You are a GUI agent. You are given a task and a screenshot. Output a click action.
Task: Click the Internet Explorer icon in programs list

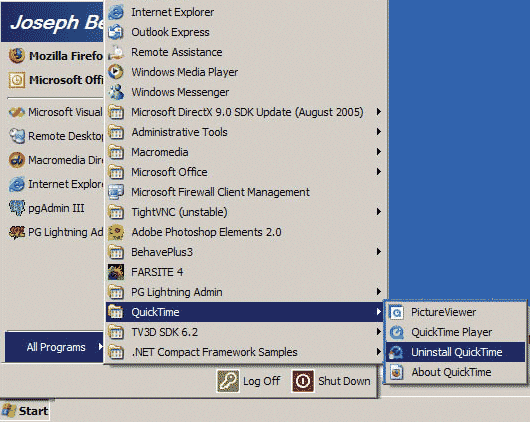point(116,12)
